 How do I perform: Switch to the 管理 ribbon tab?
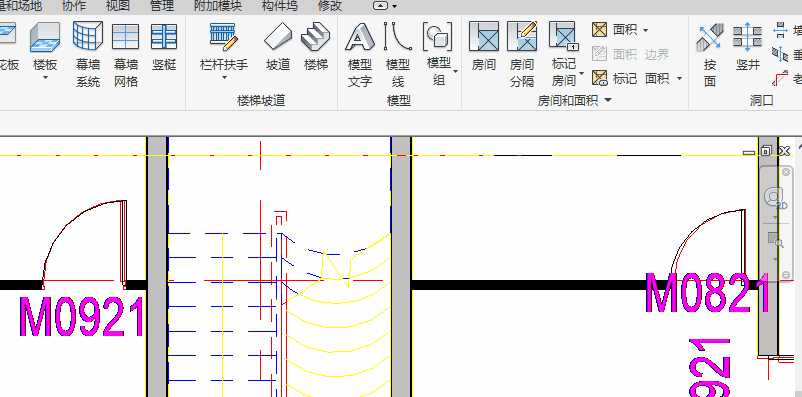162,6
